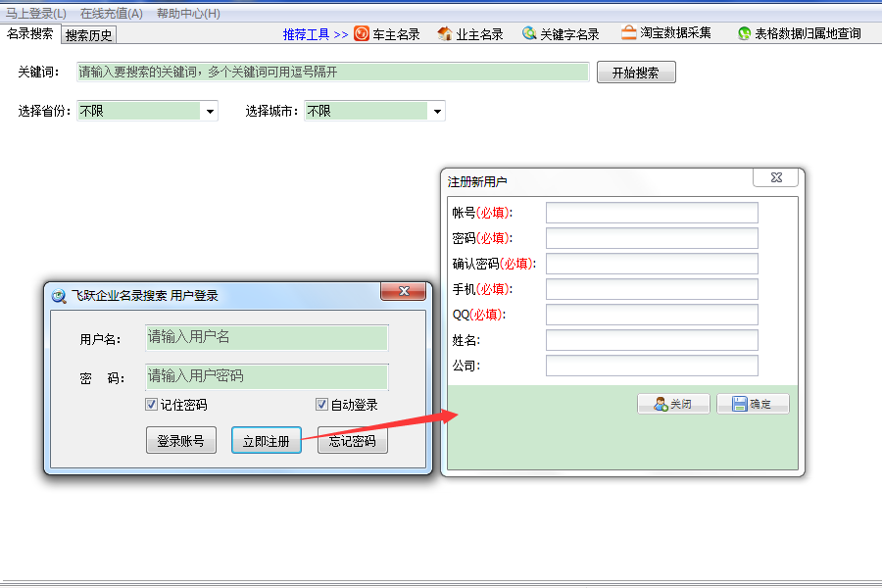
Task: Click the 确定 save button
Action: click(x=753, y=404)
